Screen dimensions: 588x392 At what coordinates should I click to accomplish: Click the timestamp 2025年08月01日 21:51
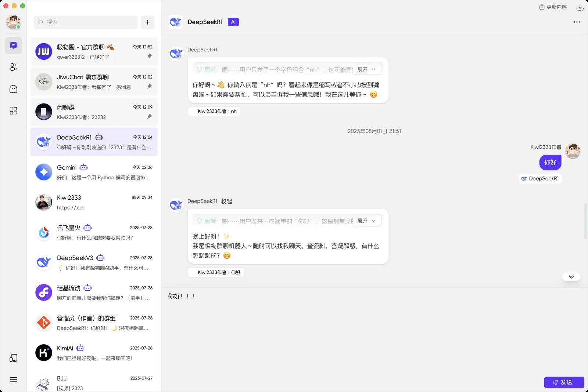pyautogui.click(x=374, y=131)
